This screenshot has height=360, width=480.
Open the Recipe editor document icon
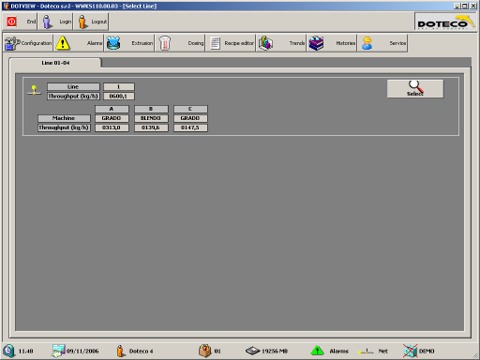[215, 43]
